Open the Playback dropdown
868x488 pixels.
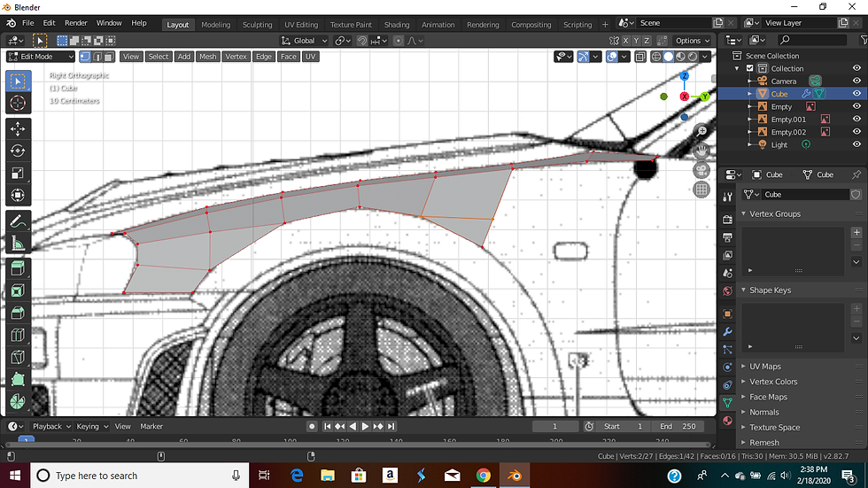[x=51, y=426]
